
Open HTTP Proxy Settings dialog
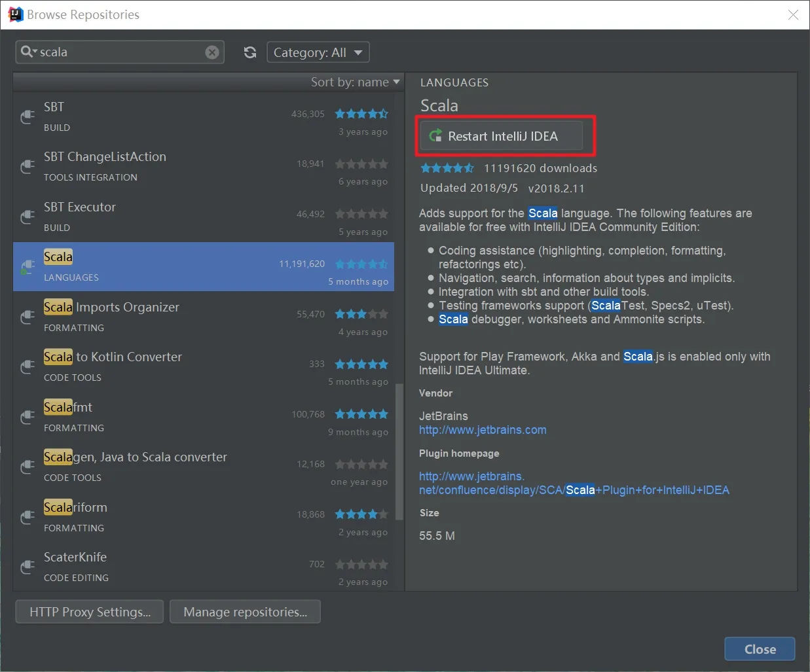90,612
